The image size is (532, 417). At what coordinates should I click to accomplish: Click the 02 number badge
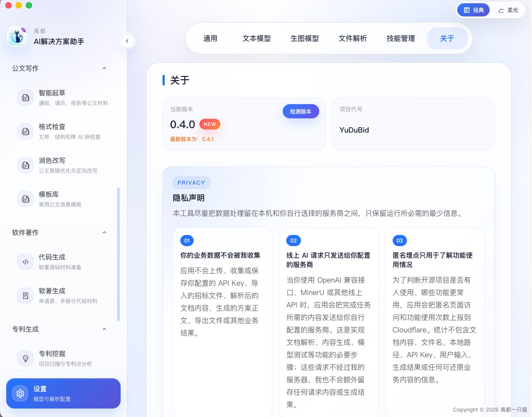293,241
